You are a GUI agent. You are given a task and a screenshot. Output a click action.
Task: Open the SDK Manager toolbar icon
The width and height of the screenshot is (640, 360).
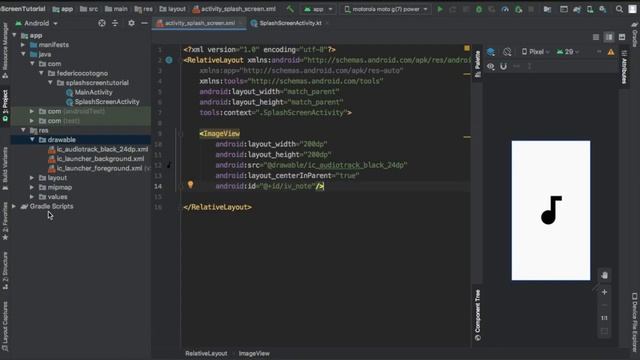coord(603,9)
